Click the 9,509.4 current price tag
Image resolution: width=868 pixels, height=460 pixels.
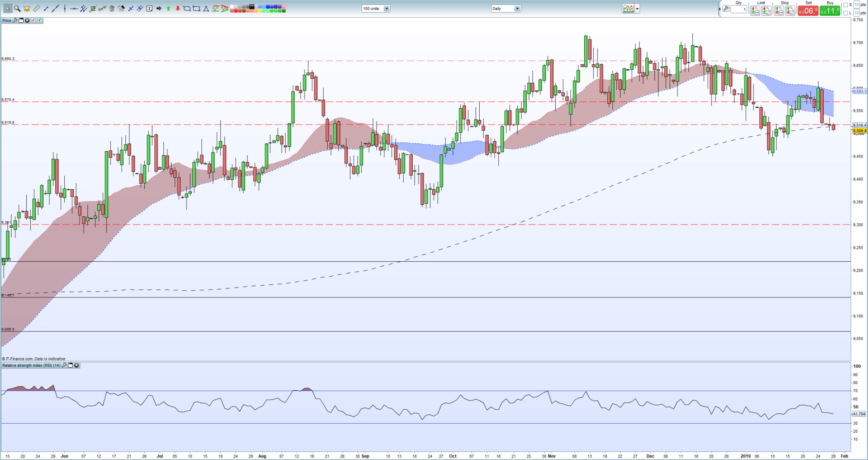(x=859, y=131)
